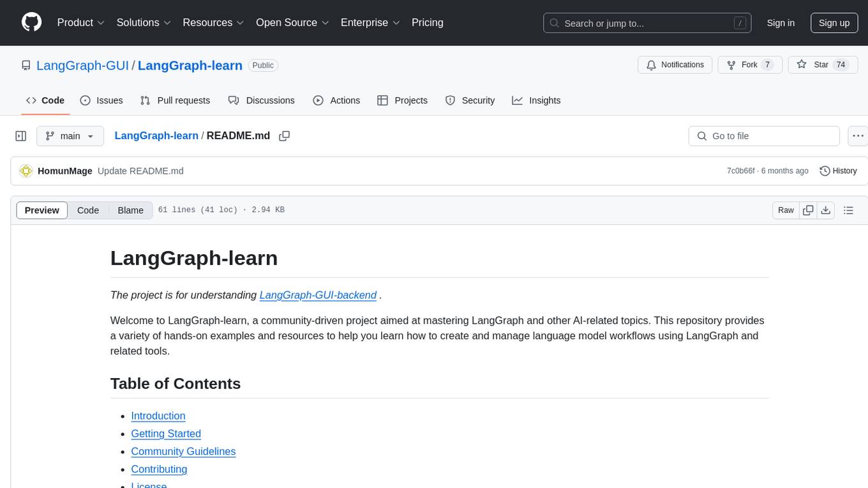868x488 pixels.
Task: Click the file stats text 61 lines
Action: click(221, 210)
